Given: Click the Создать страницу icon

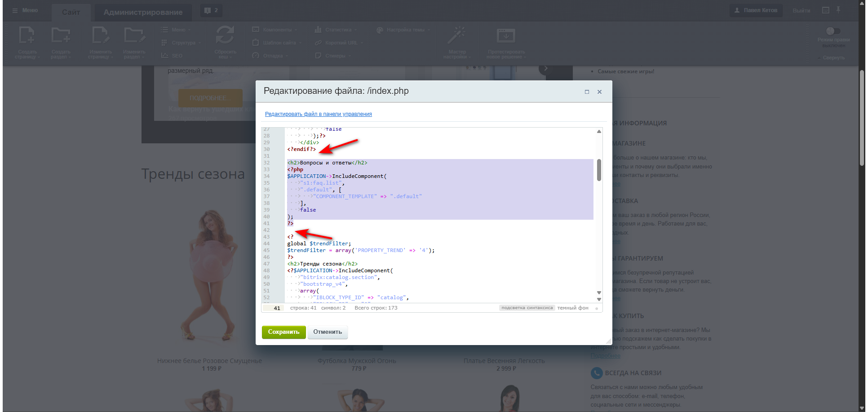Looking at the screenshot, I should click(x=27, y=36).
